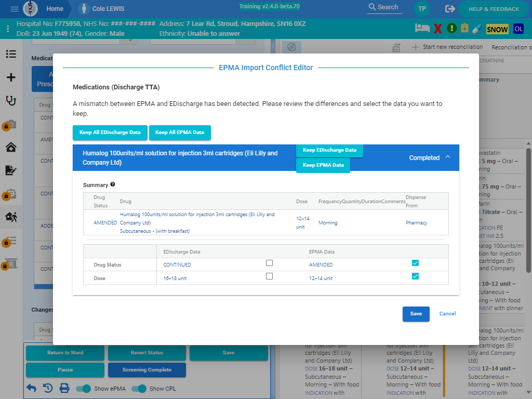
Task: Click the hospital caduceus logo
Action: tap(30, 9)
